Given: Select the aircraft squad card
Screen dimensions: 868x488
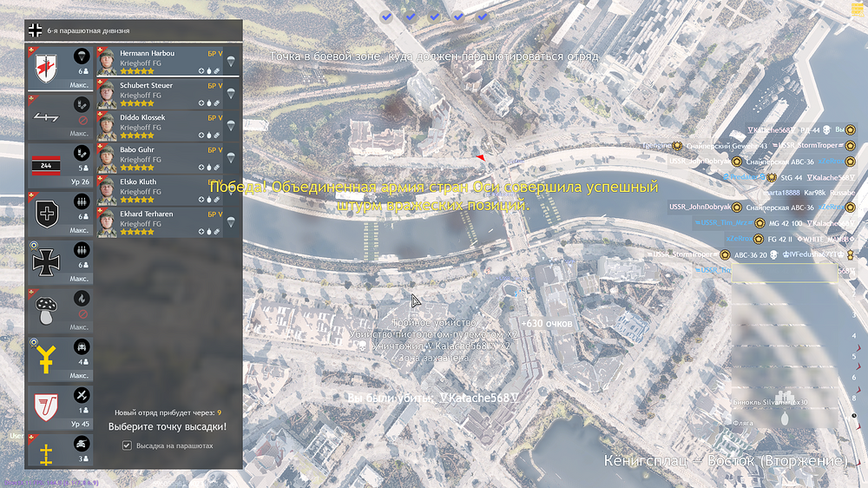Looking at the screenshot, I should click(x=60, y=117).
